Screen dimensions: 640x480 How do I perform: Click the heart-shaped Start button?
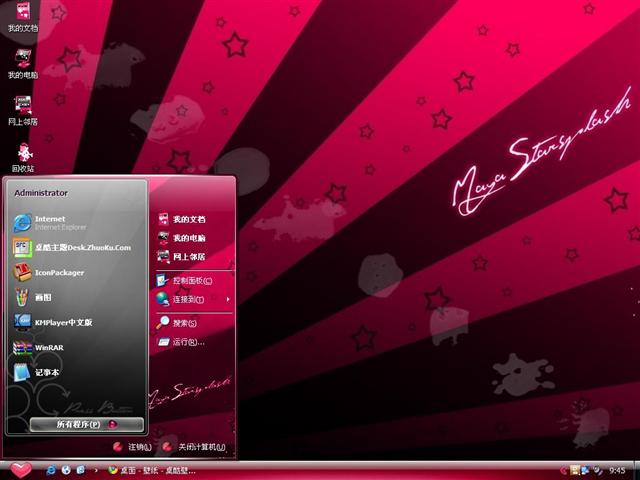20,470
